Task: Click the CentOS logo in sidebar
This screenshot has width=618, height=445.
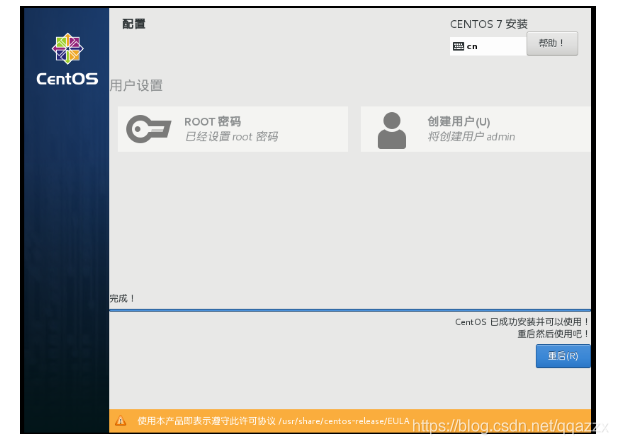Action: click(67, 60)
